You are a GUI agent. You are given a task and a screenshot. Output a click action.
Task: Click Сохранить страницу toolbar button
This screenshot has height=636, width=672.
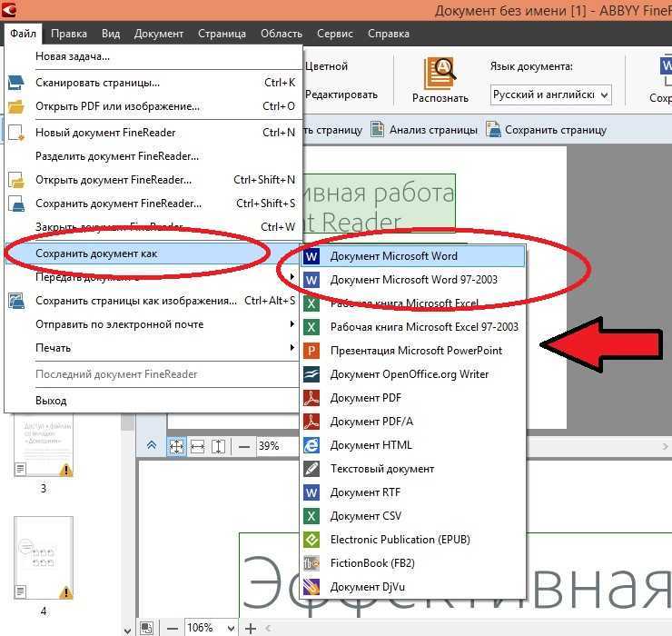(x=547, y=130)
